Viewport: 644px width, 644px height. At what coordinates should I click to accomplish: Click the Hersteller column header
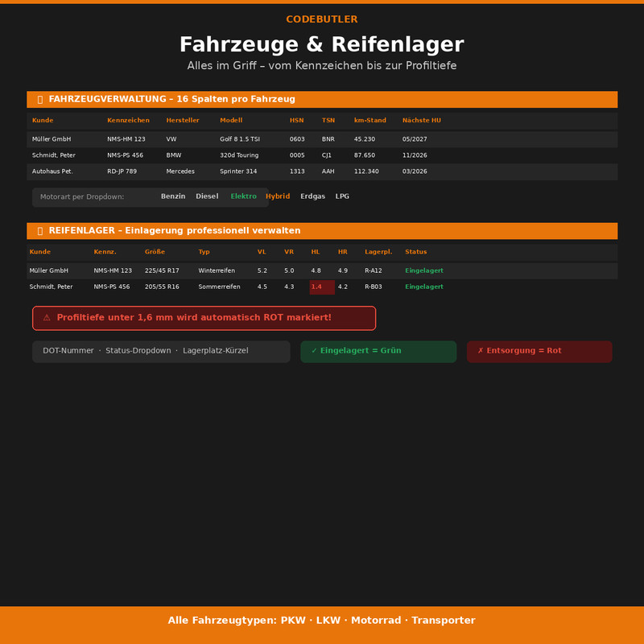click(x=183, y=120)
